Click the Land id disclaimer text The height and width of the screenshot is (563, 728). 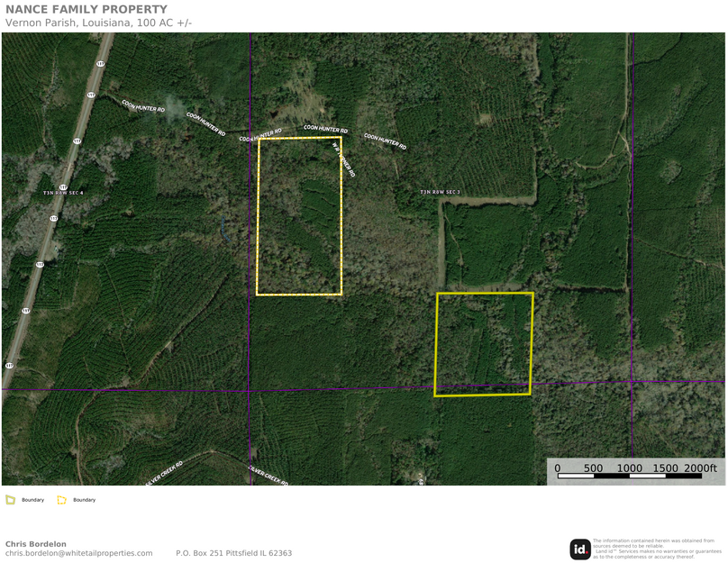tap(657, 549)
